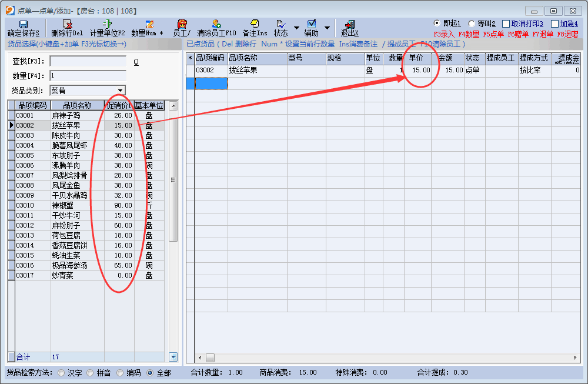Viewport: 588px width, 384px height.
Task: Select the 陈皮牛肉 row in item list
Action: pos(66,135)
